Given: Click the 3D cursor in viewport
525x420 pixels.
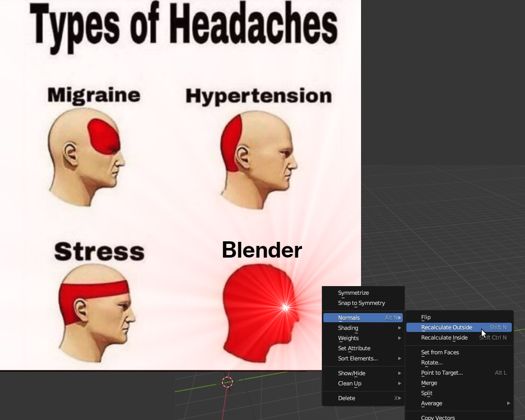Looking at the screenshot, I should [227, 382].
